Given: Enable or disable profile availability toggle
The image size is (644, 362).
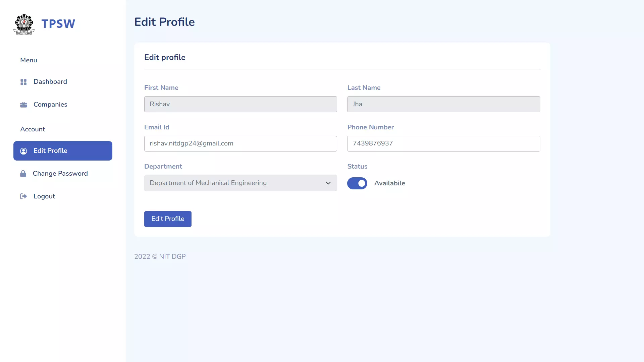Looking at the screenshot, I should [x=357, y=183].
